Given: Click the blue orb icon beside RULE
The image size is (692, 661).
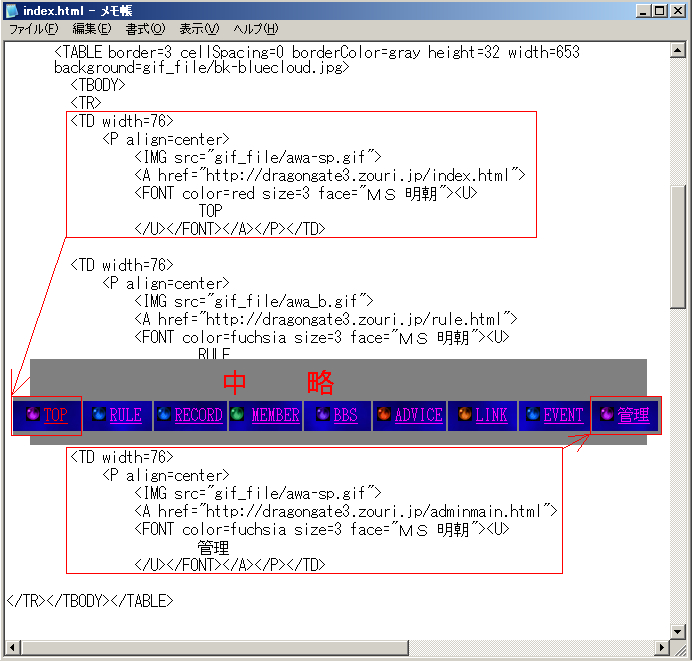Looking at the screenshot, I should point(99,414).
